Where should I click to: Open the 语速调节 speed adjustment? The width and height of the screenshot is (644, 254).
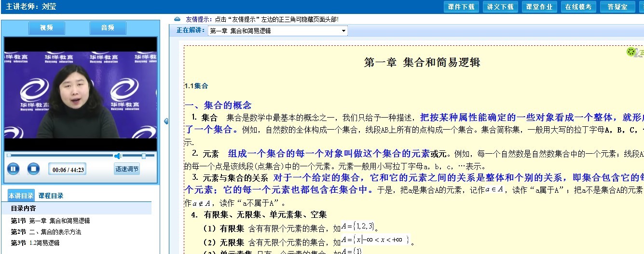point(127,169)
